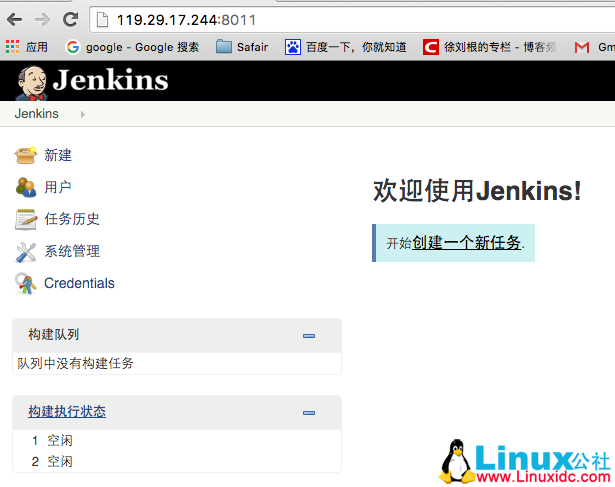Click the Credentials keys icon
The height and width of the screenshot is (487, 615).
[26, 283]
